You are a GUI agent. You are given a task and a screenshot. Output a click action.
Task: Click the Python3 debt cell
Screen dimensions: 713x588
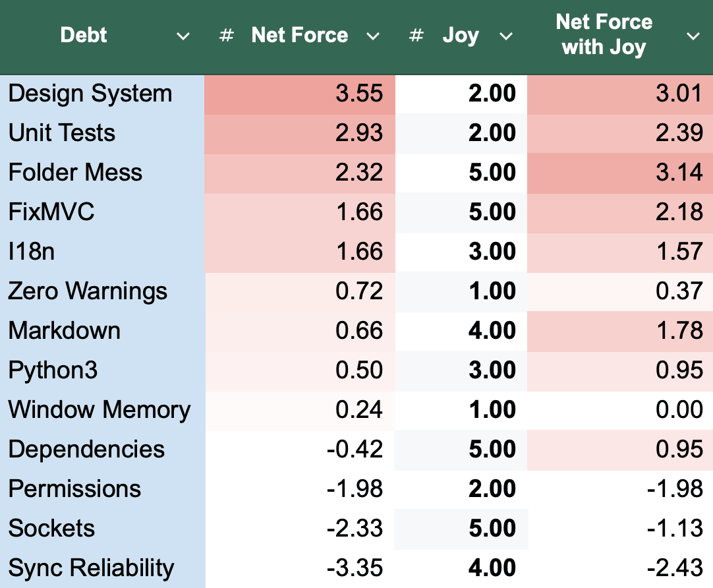53,370
